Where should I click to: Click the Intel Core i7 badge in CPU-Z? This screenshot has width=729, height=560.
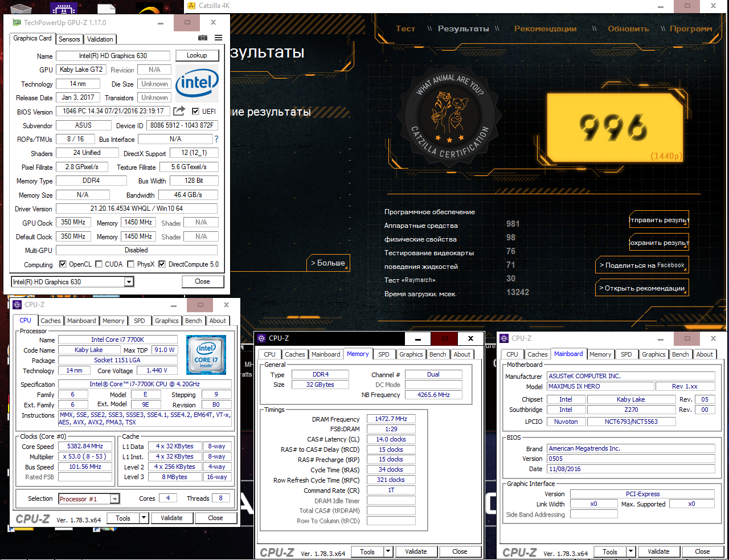click(x=206, y=354)
